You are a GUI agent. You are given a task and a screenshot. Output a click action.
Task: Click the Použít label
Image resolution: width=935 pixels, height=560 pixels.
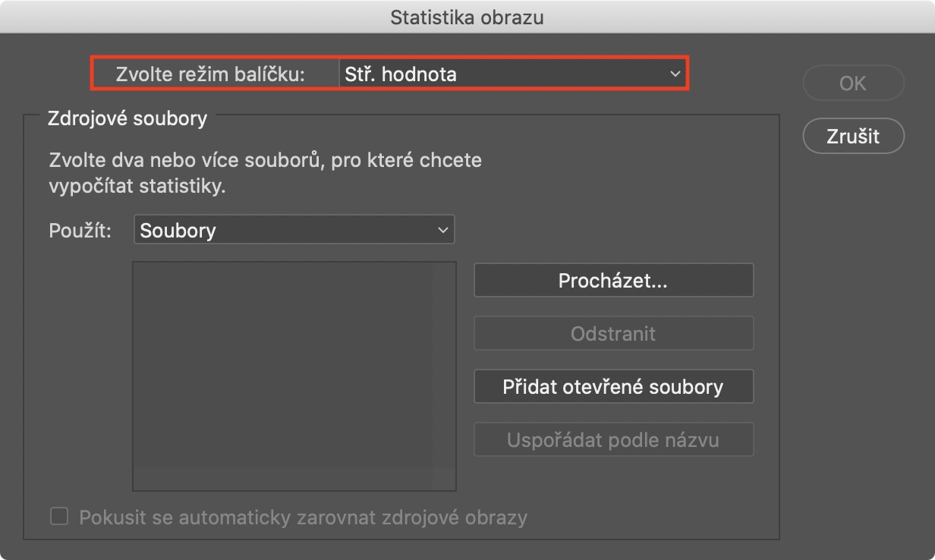point(80,231)
